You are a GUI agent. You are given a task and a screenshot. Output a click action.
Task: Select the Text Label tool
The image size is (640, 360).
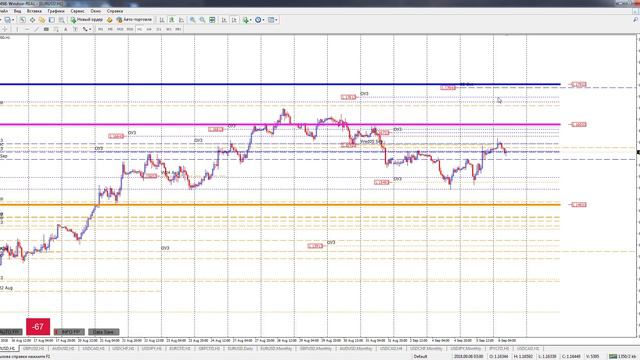(76, 29)
